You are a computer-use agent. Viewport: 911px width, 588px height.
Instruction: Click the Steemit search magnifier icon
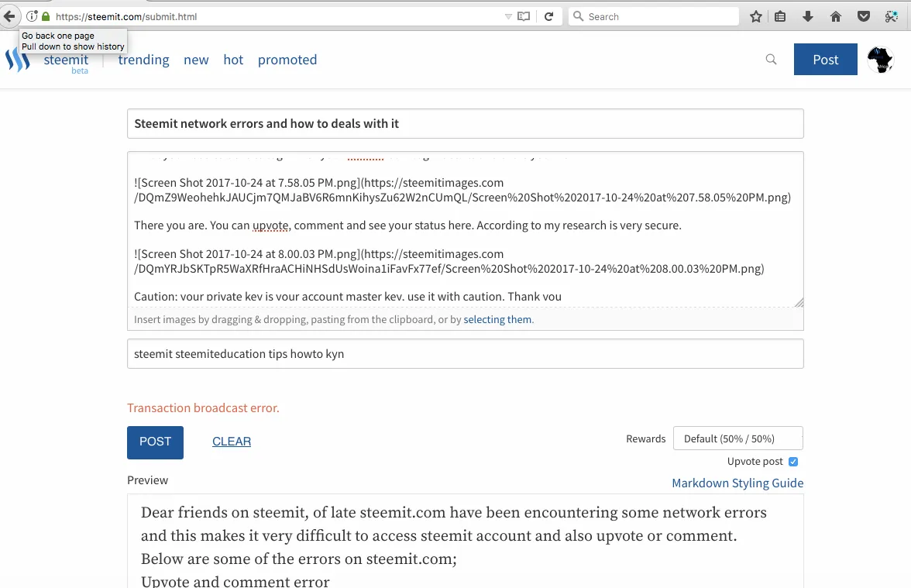pyautogui.click(x=771, y=59)
